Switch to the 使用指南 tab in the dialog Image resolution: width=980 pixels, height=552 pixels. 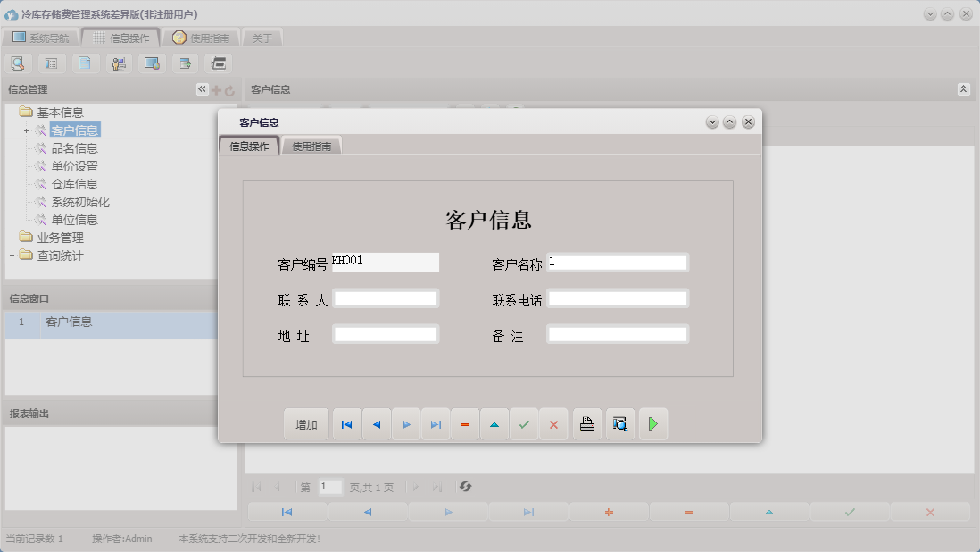(311, 144)
